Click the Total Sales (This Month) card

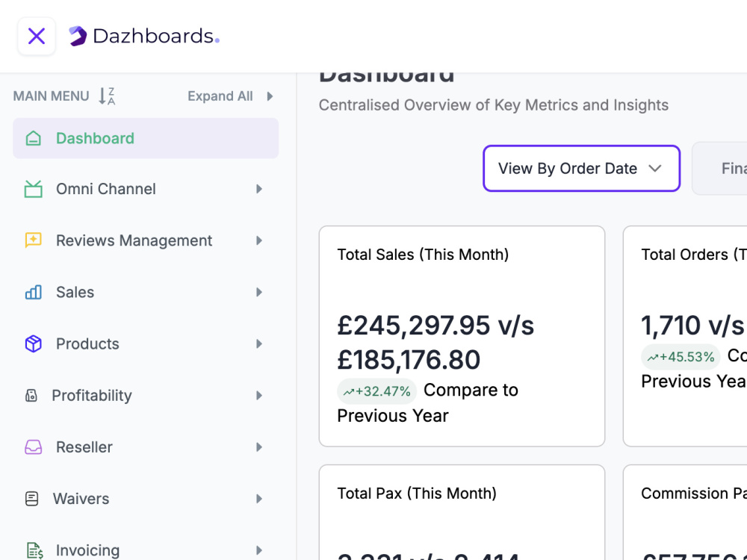462,336
